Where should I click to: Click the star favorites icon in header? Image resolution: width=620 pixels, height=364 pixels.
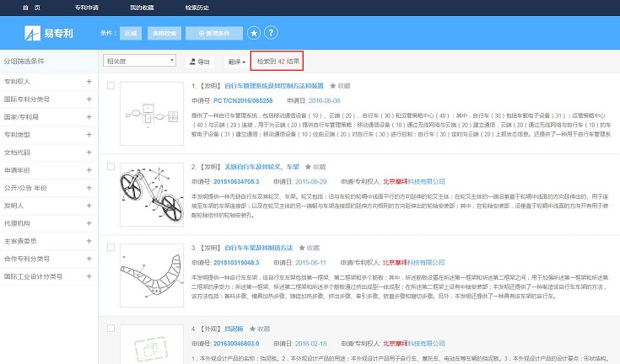[x=254, y=33]
